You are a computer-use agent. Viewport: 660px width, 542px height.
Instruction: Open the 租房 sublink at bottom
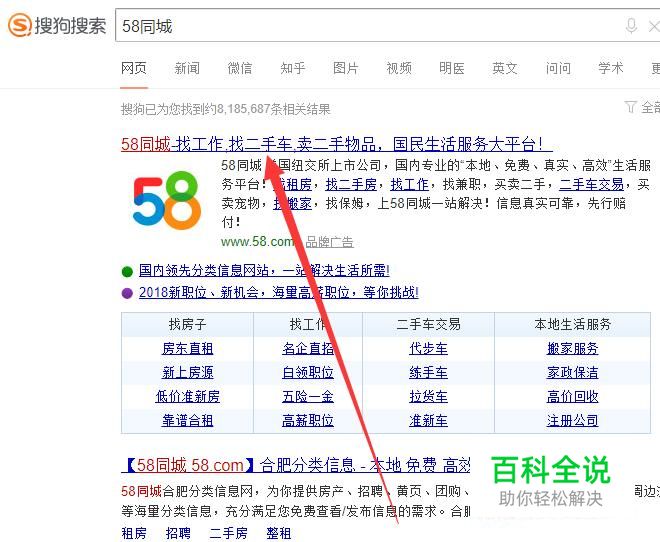pos(134,533)
